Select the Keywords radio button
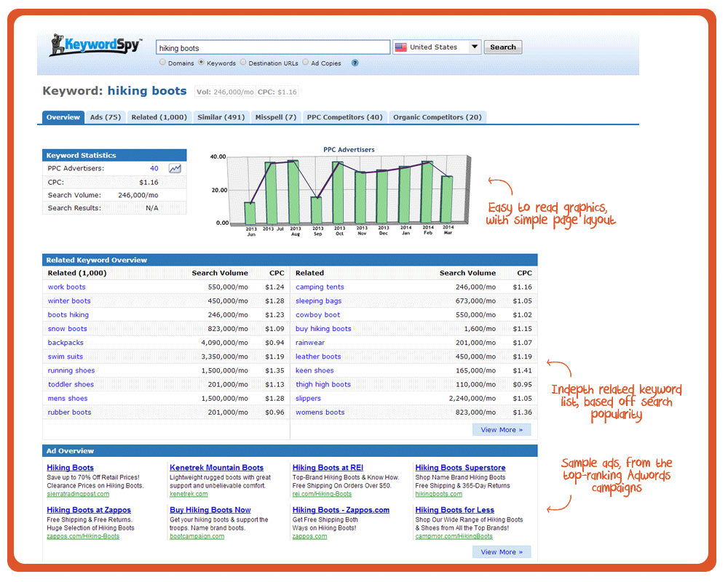Viewport: 728px width, 582px height. tap(202, 63)
